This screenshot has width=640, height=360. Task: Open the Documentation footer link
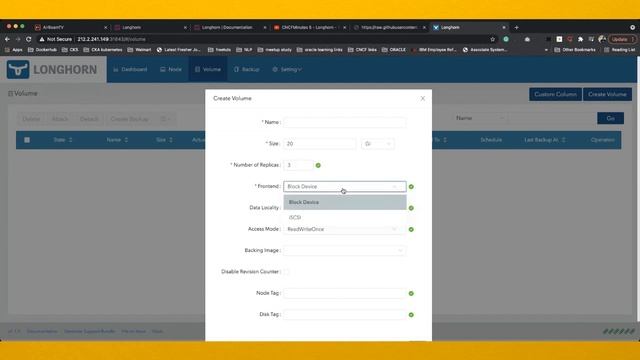42,331
